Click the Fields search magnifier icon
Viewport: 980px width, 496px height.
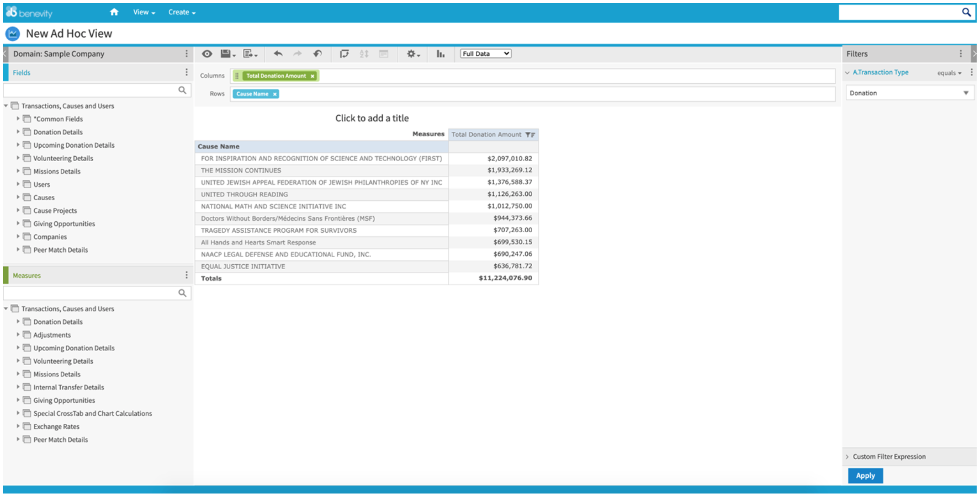pyautogui.click(x=182, y=90)
